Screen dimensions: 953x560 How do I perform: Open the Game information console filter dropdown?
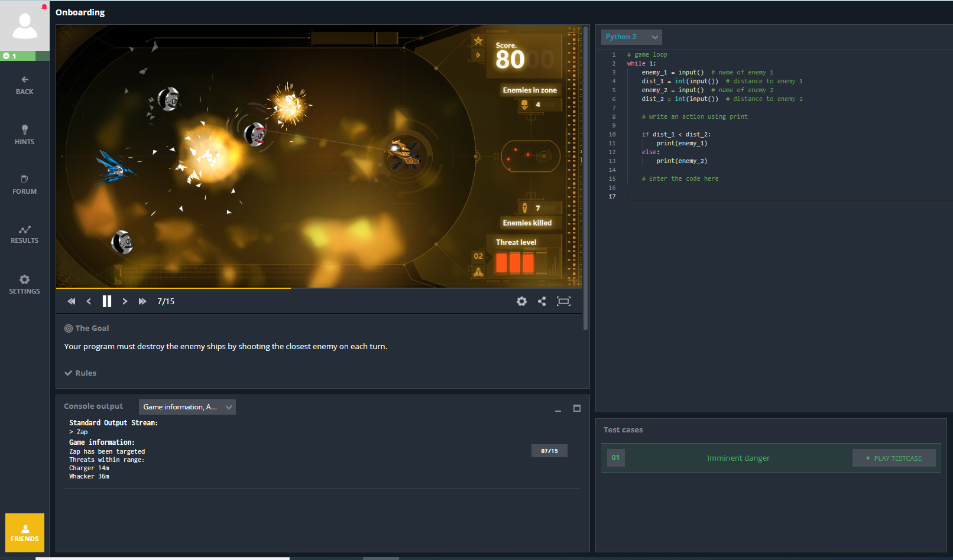(187, 407)
